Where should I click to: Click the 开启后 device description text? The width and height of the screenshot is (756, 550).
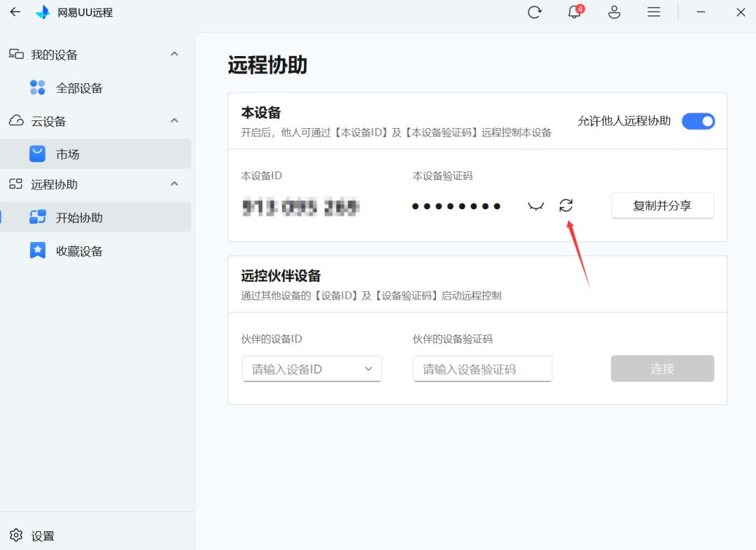click(396, 132)
